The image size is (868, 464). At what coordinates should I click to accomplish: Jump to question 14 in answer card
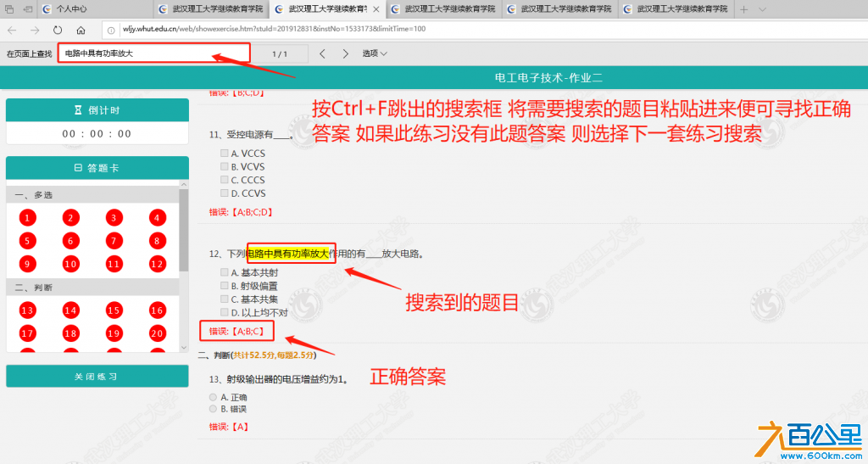click(70, 310)
